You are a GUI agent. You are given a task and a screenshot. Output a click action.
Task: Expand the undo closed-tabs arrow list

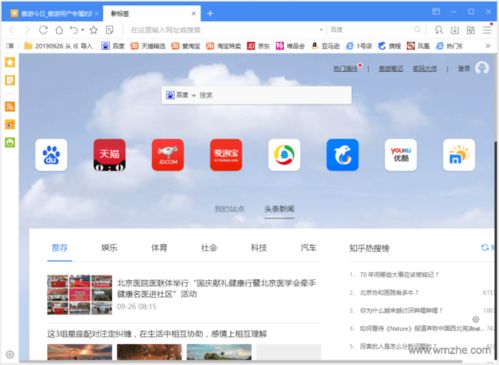82,30
